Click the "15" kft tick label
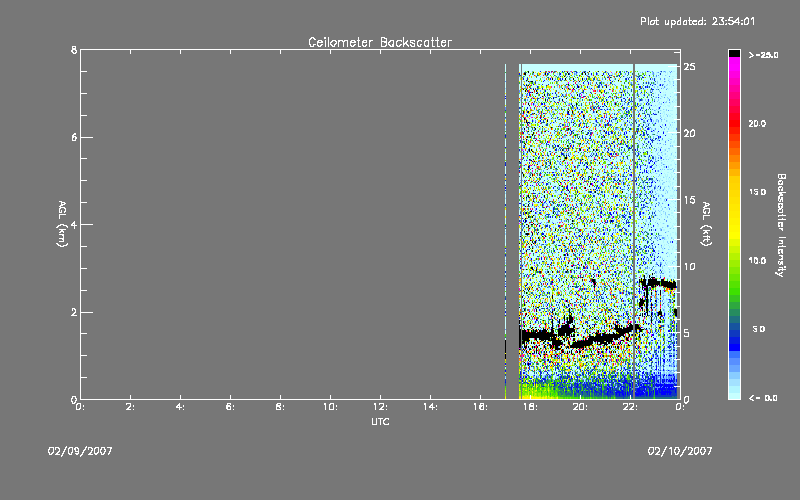The image size is (800, 500). pos(690,200)
